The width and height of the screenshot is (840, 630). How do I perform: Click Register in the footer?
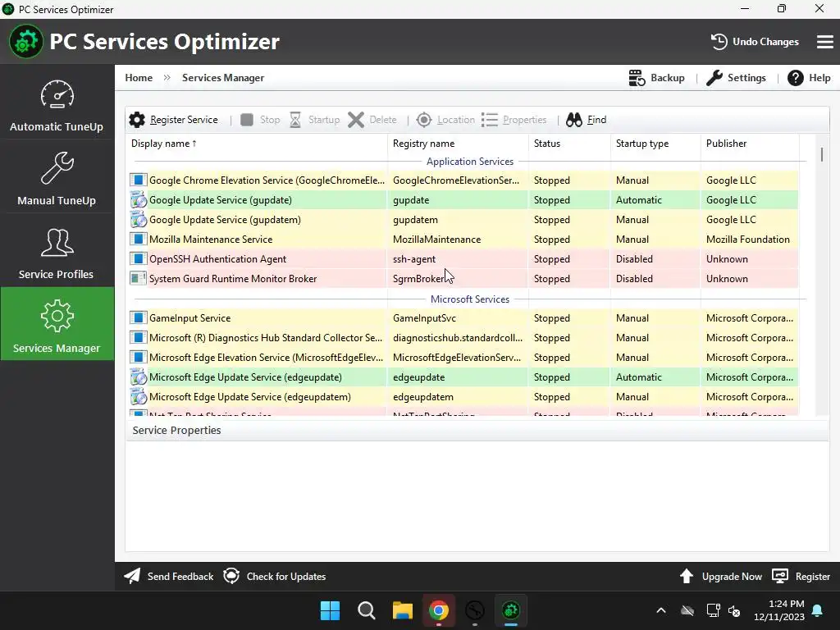coord(801,577)
